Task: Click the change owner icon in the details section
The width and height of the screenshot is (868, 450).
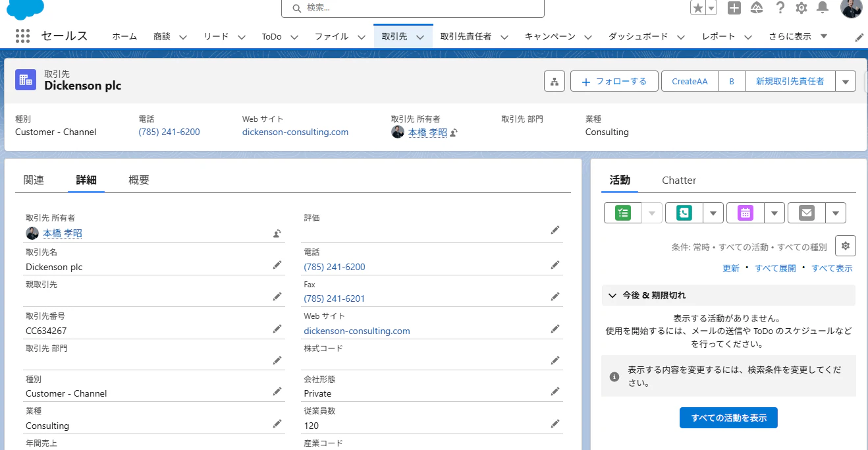Action: point(277,233)
